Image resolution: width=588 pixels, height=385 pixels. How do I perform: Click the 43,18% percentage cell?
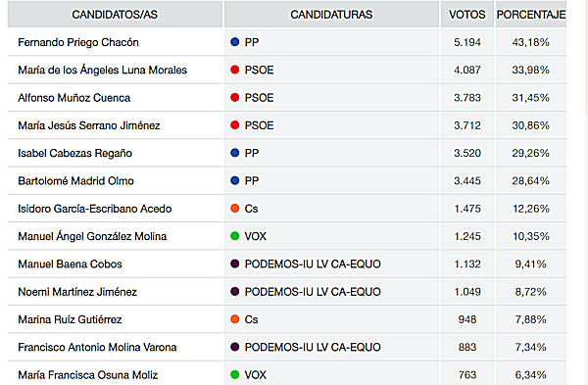(x=531, y=42)
